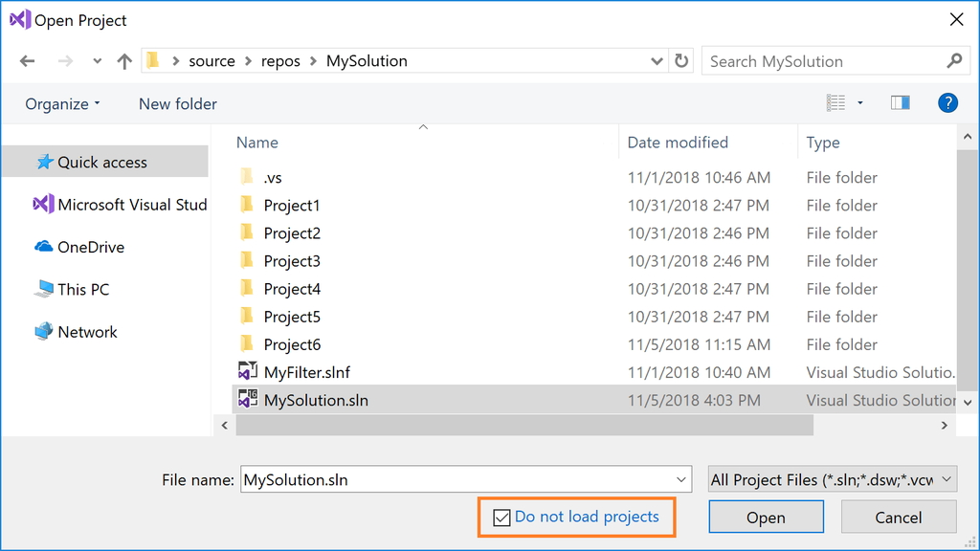
Task: Click the New folder command
Action: pyautogui.click(x=178, y=104)
